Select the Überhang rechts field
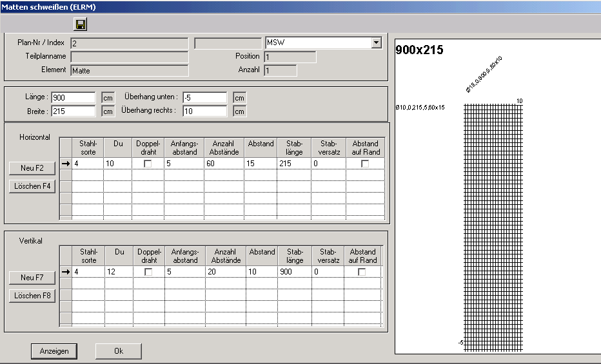The height and width of the screenshot is (364, 601). pyautogui.click(x=204, y=111)
